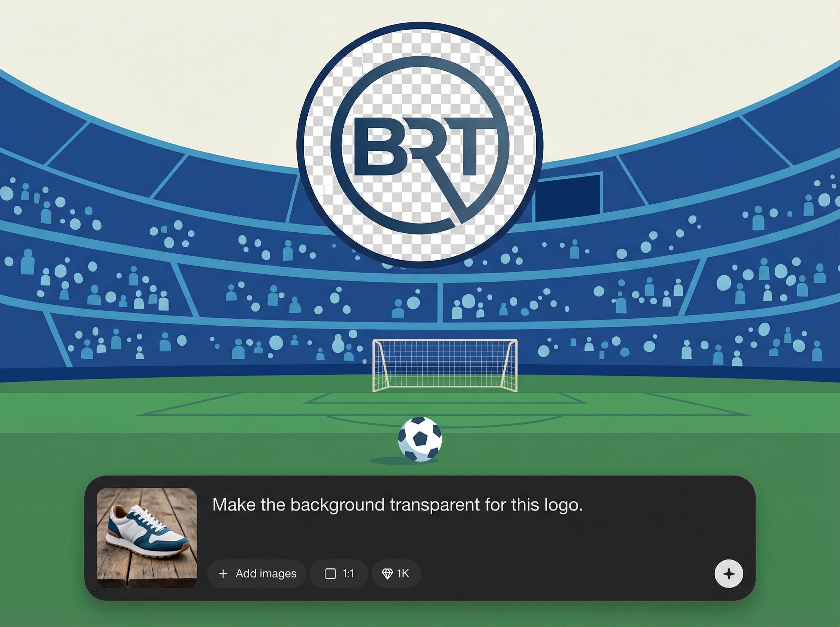Click the Add images button
840x627 pixels.
click(257, 573)
